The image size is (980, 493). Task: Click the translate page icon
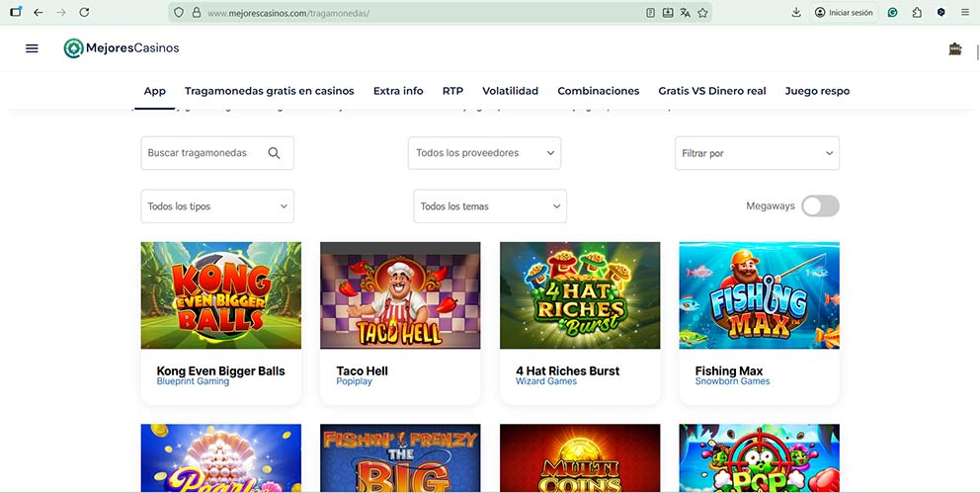tap(685, 13)
